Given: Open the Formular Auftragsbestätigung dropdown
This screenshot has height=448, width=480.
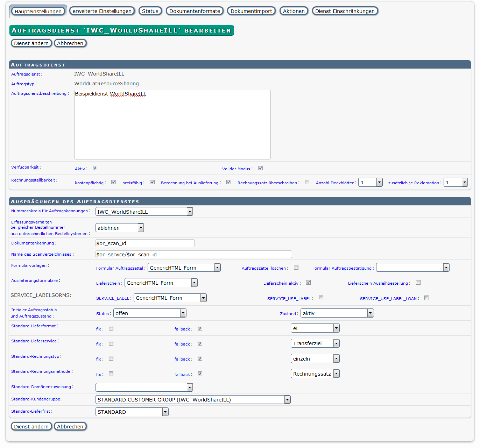Looking at the screenshot, I should [x=413, y=268].
